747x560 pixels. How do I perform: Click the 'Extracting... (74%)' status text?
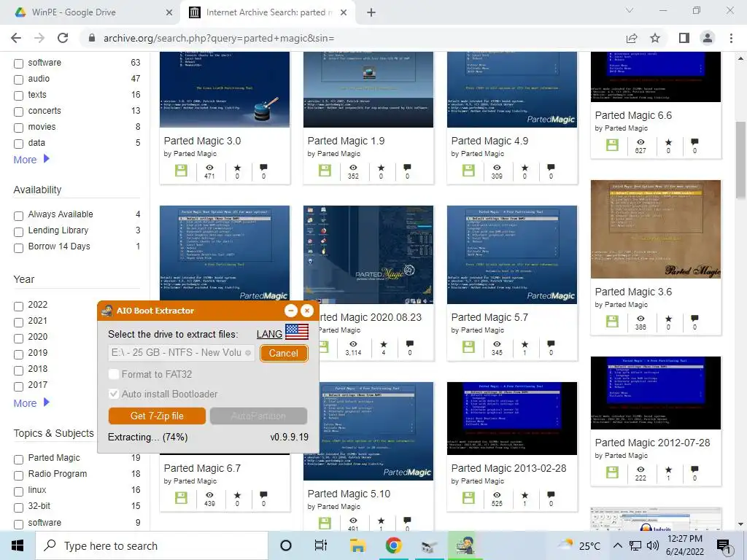(147, 437)
